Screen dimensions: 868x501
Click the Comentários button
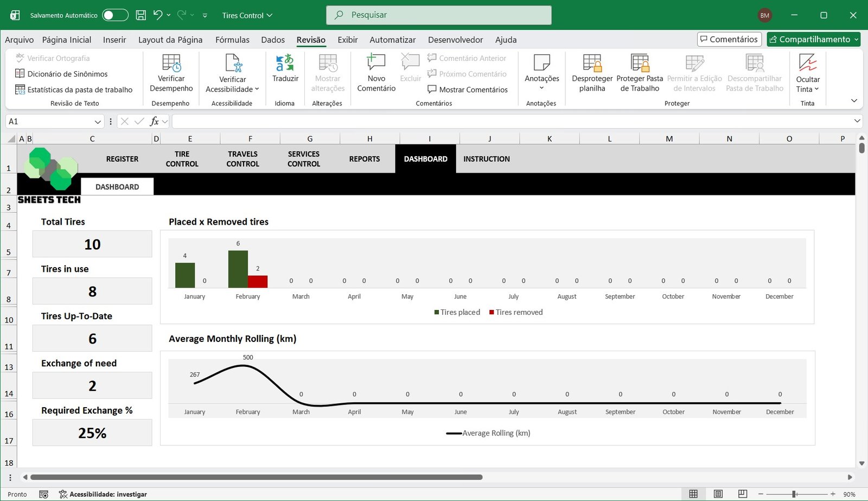(729, 39)
